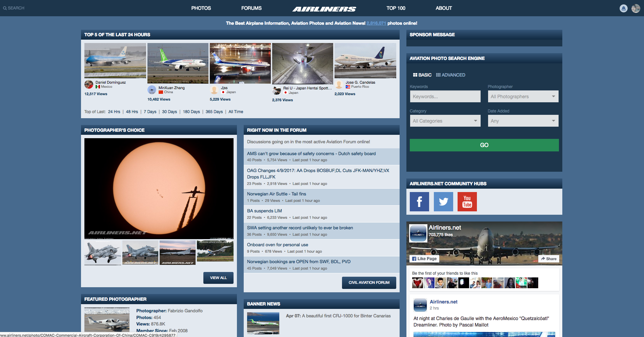Open the Forums menu
The width and height of the screenshot is (644, 337).
(x=251, y=8)
